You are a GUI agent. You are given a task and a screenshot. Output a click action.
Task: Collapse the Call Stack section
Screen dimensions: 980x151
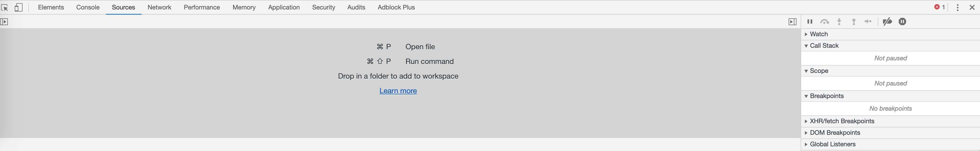[824, 46]
